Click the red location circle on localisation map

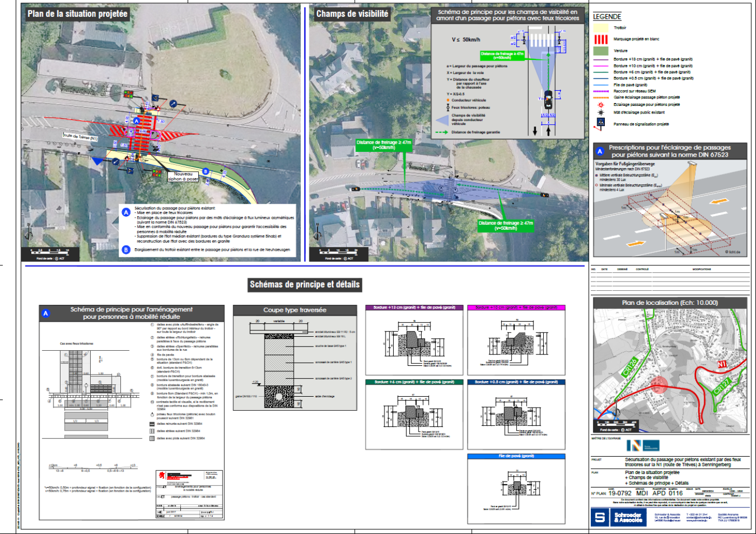(x=658, y=385)
